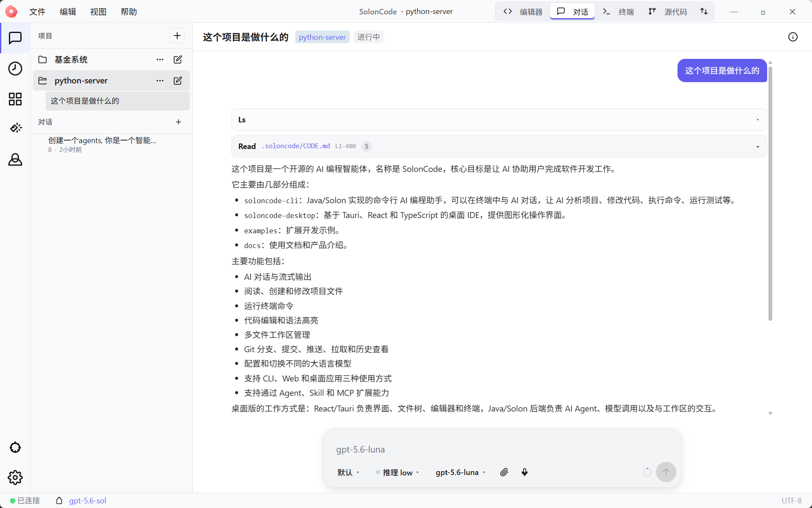This screenshot has width=812, height=508.
Task: Open .soloncode/CODE.md file link
Action: coord(296,146)
